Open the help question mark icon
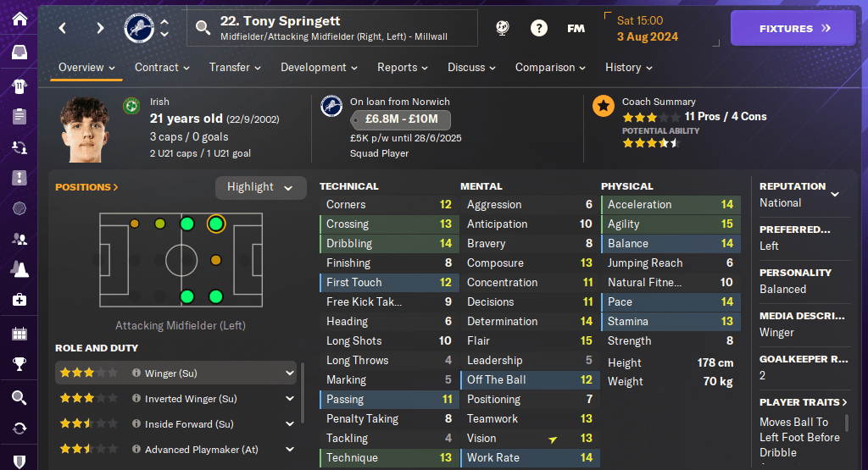This screenshot has height=470, width=868. pos(539,28)
